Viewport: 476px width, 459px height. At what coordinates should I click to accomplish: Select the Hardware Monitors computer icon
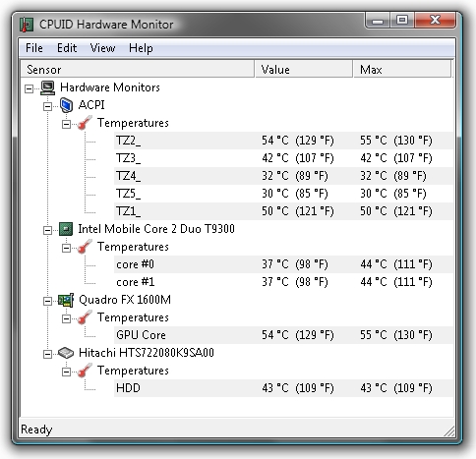point(48,87)
